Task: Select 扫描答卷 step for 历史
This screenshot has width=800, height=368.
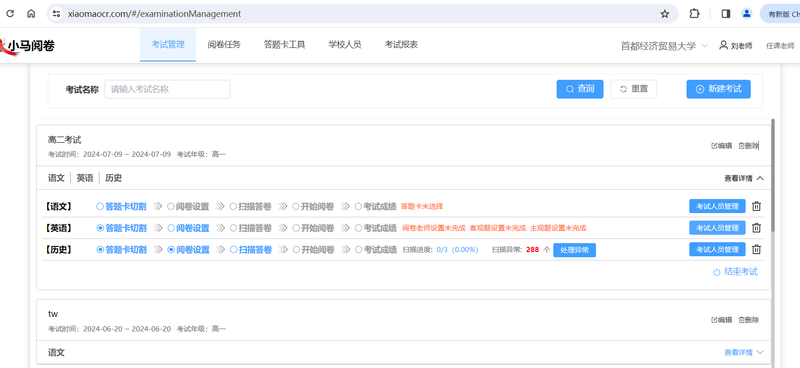Action: coord(251,250)
